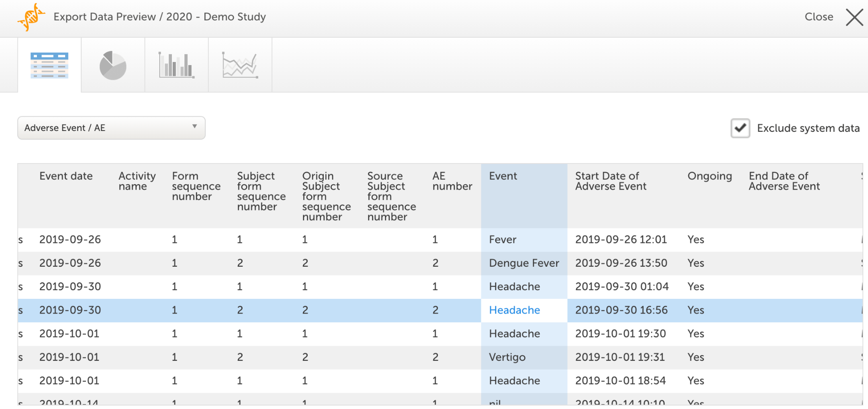Image resolution: width=868 pixels, height=409 pixels.
Task: Click the Close text button
Action: point(819,17)
